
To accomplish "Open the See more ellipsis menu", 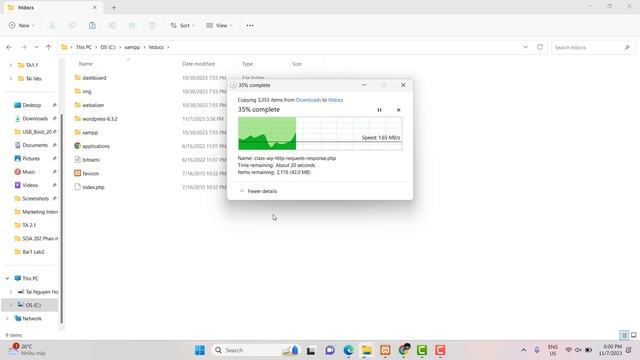I will (x=250, y=25).
